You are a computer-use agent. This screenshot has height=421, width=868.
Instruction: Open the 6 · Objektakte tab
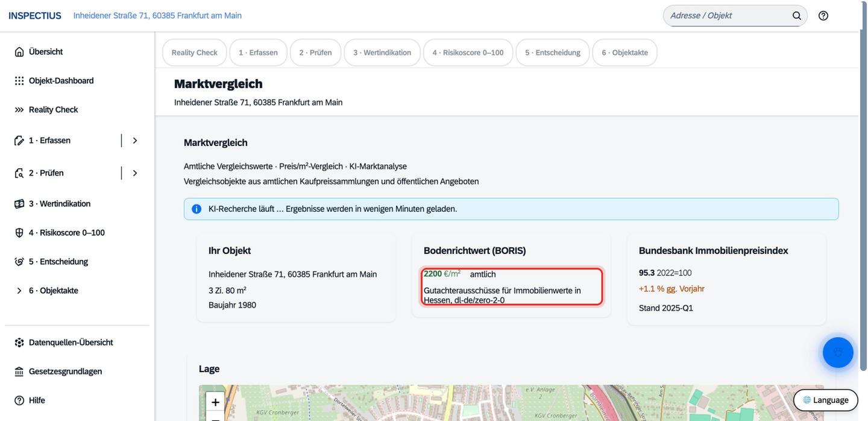pos(625,52)
